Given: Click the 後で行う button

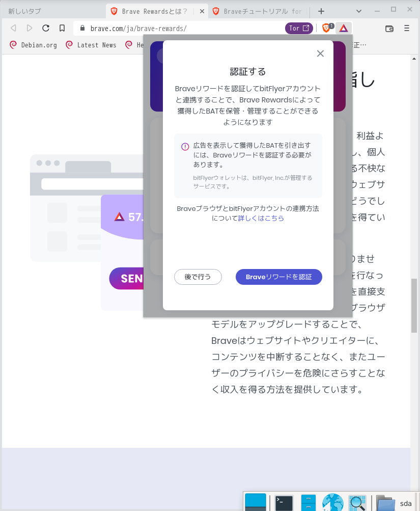Looking at the screenshot, I should pos(198,277).
